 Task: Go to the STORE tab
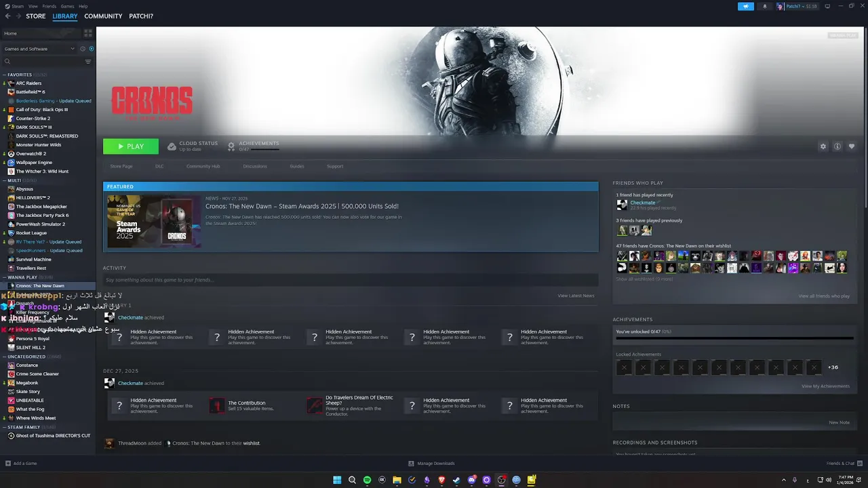pos(36,16)
